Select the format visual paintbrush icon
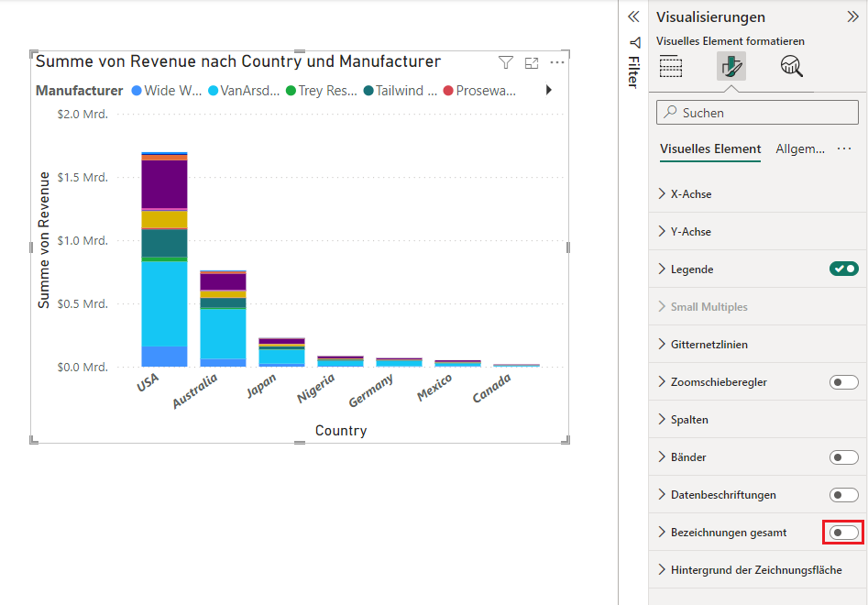The image size is (868, 605). [731, 67]
